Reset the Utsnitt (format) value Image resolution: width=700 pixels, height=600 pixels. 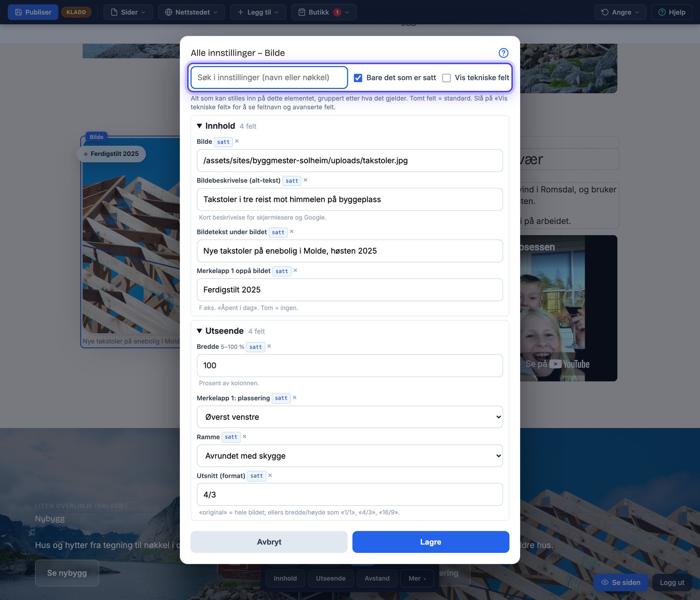click(270, 475)
